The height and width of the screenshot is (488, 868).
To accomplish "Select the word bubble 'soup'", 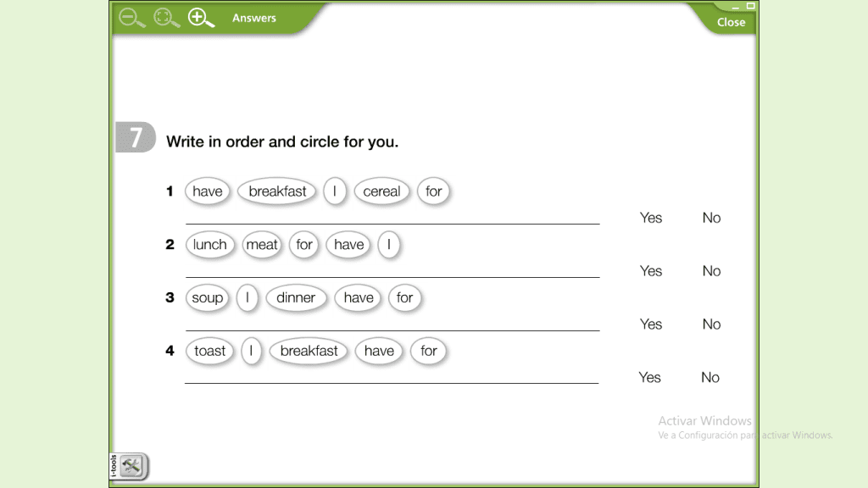I will pyautogui.click(x=208, y=298).
